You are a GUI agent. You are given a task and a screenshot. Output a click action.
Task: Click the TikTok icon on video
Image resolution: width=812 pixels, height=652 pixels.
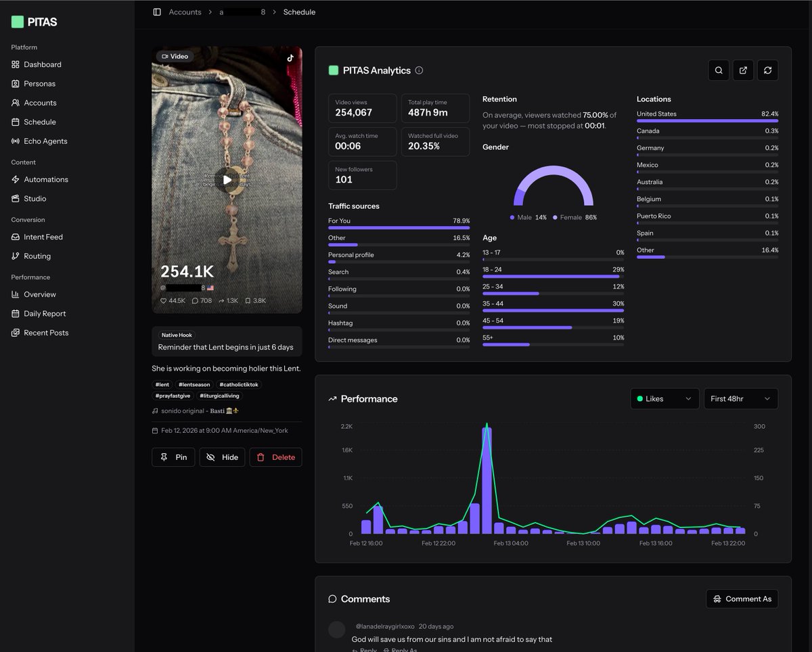click(x=290, y=57)
